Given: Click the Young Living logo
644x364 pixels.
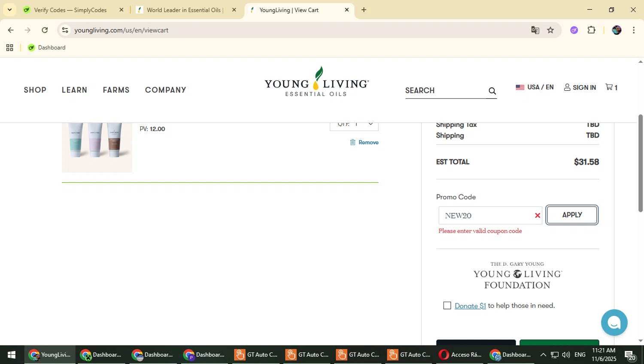Looking at the screenshot, I should point(317,82).
